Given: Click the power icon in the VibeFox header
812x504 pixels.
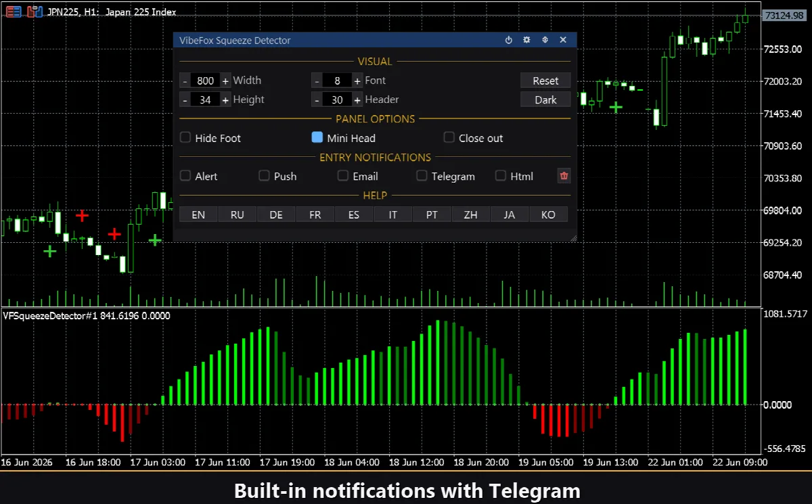Looking at the screenshot, I should pyautogui.click(x=509, y=41).
